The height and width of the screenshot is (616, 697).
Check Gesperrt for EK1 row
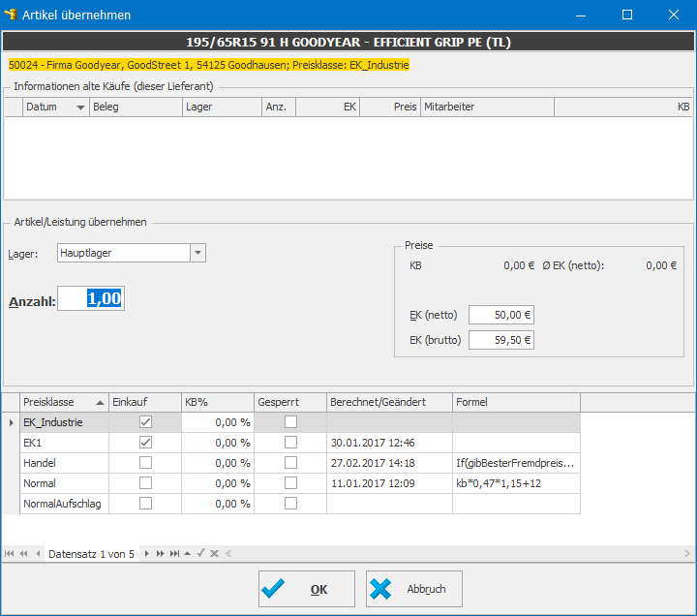click(290, 442)
